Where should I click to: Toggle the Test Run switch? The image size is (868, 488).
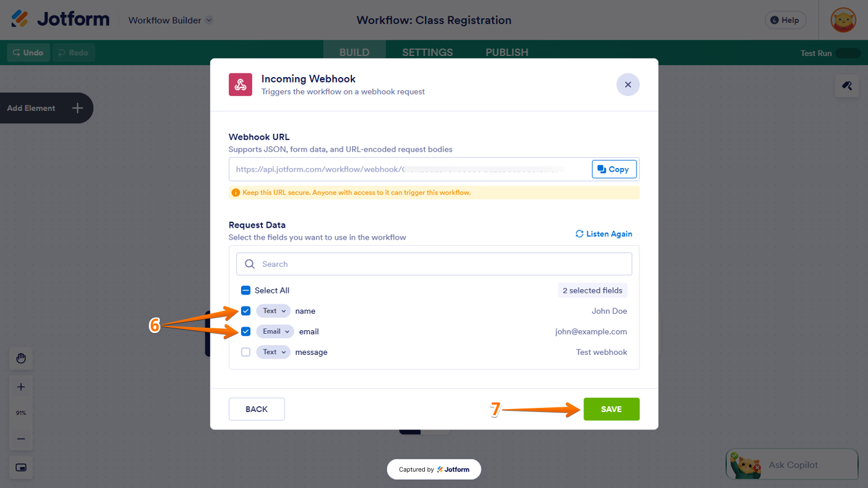[x=848, y=53]
